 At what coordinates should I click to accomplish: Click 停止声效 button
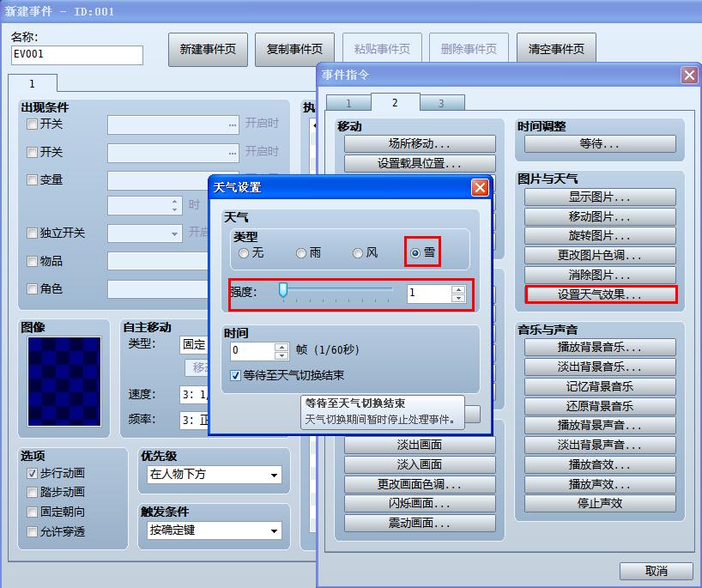point(600,503)
